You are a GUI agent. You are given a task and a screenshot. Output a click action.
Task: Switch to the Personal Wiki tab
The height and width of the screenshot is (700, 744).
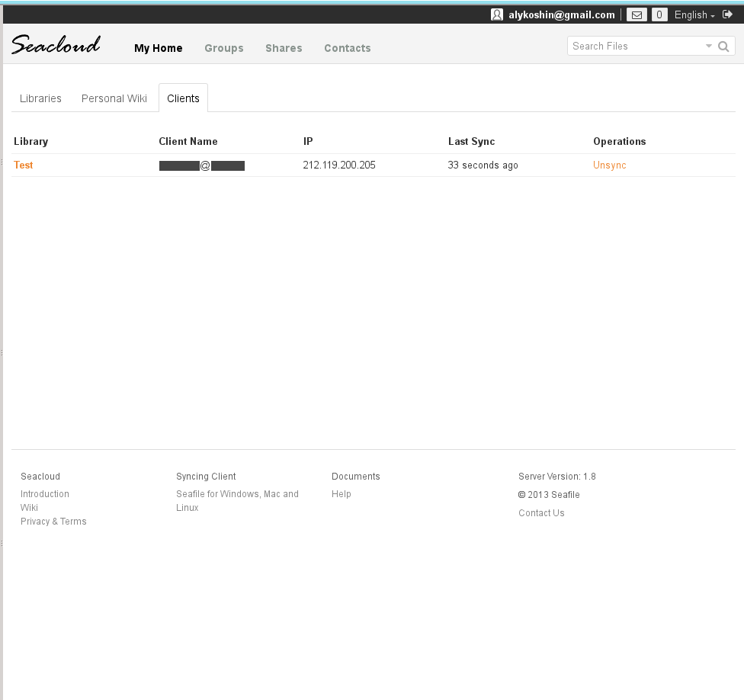[114, 98]
